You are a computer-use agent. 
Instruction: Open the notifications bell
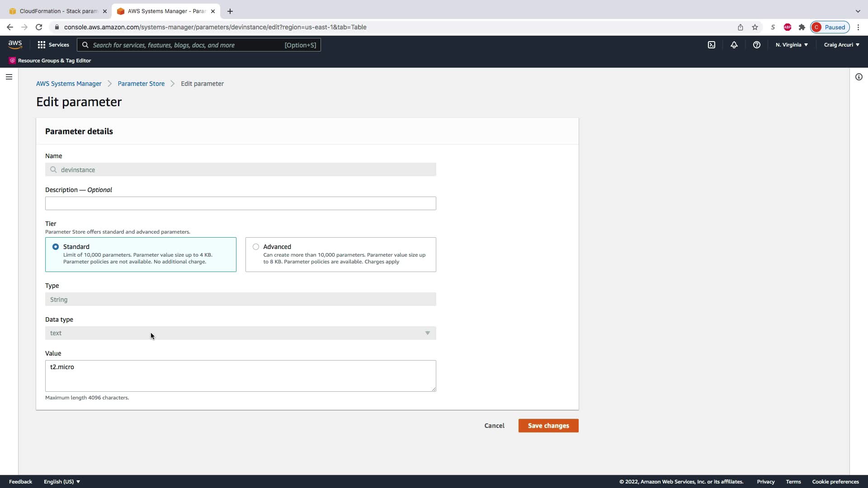[x=734, y=45]
